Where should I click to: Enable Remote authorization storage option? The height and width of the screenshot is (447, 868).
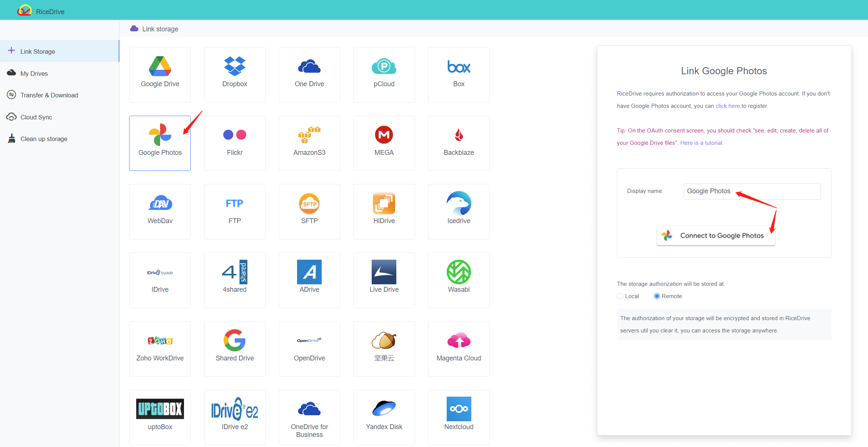[656, 296]
